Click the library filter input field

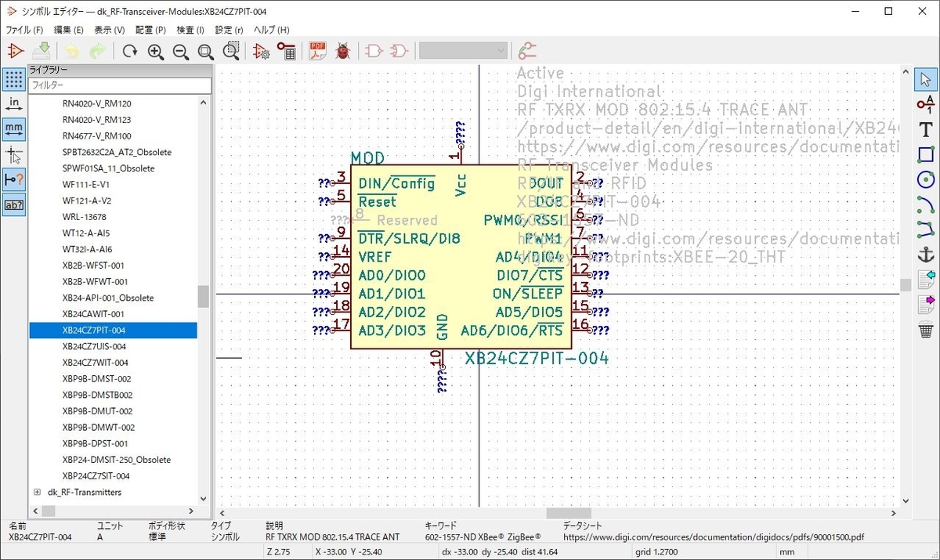coord(120,85)
